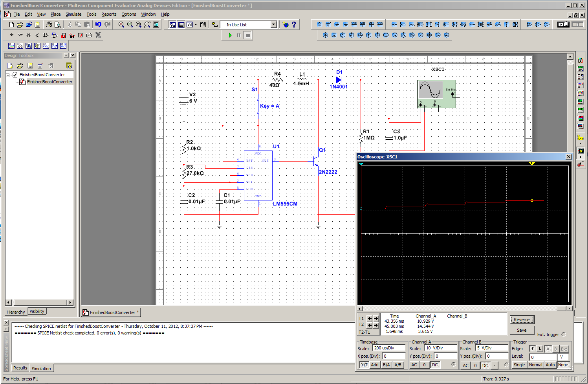Set trigger mode to Auto
Screen dimensions: 588x384
tap(550, 365)
